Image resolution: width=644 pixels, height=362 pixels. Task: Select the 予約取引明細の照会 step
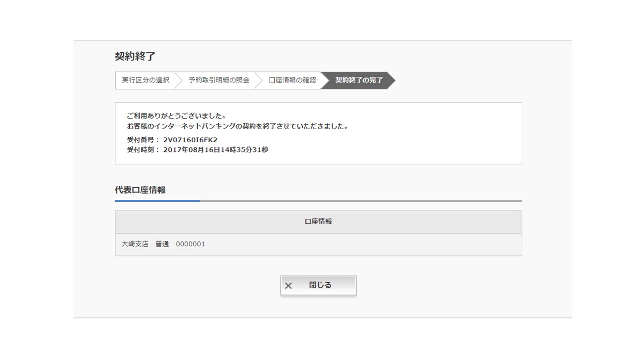(x=219, y=80)
